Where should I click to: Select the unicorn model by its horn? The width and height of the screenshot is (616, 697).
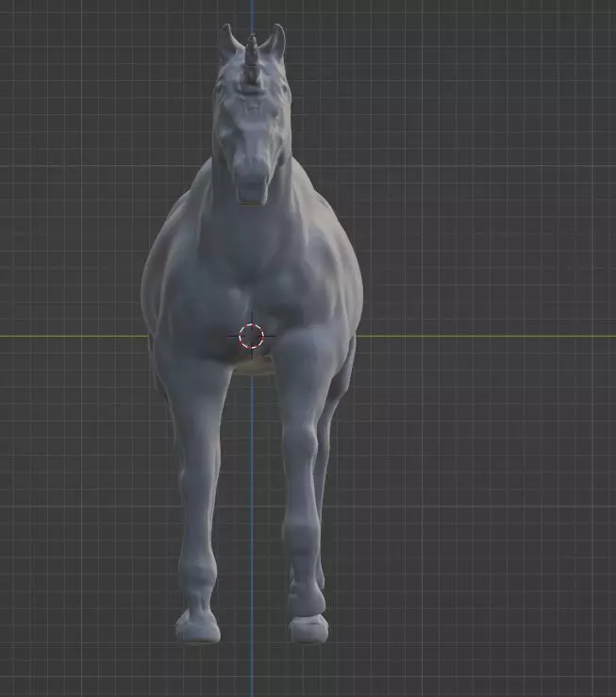(x=253, y=58)
